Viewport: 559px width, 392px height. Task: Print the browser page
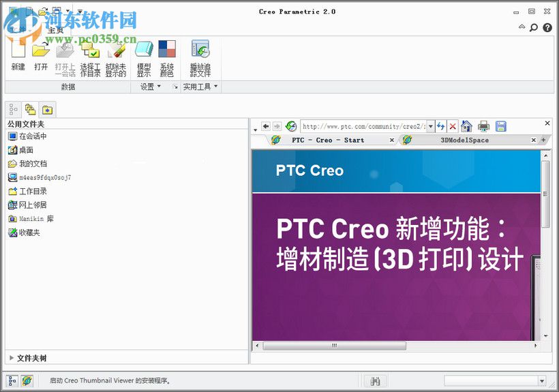point(484,126)
